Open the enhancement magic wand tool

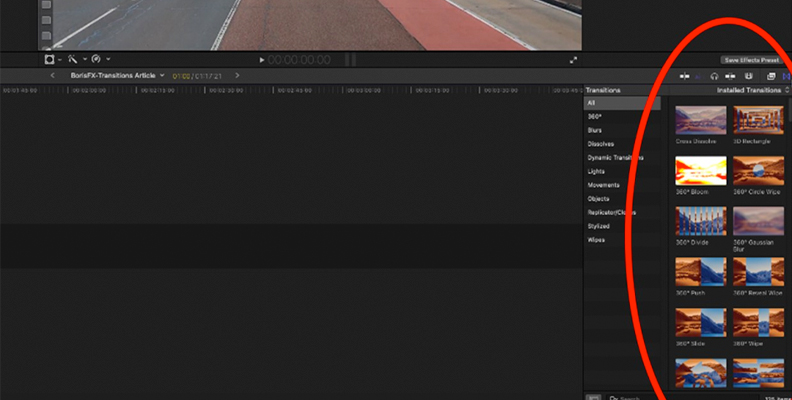73,60
